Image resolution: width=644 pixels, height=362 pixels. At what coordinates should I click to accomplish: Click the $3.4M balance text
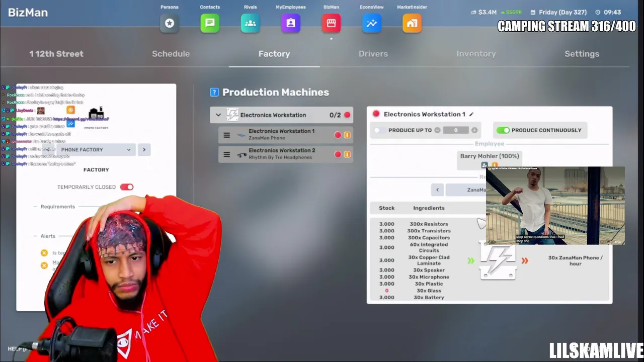(x=488, y=12)
